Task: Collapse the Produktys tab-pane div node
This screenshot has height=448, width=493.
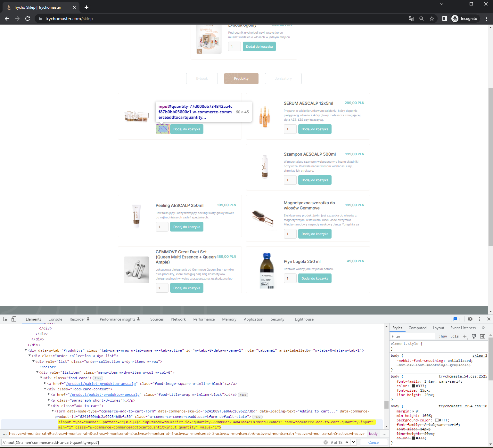Action: (x=26, y=350)
